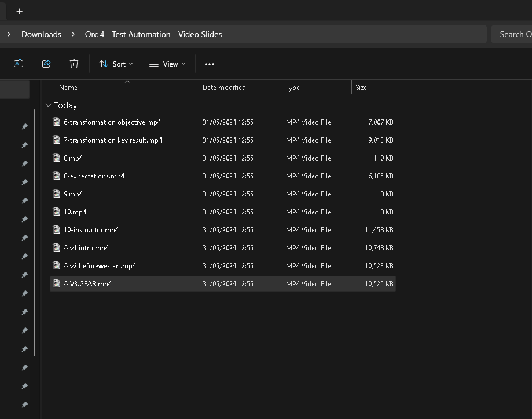
Task: Click the file icon of 8.mp4
Action: pos(57,158)
